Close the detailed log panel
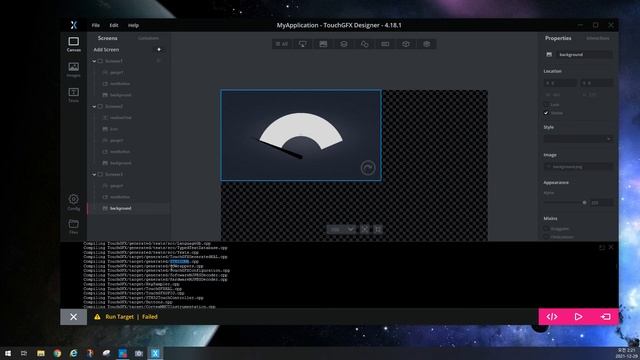The width and height of the screenshot is (640, 360). pos(611,247)
